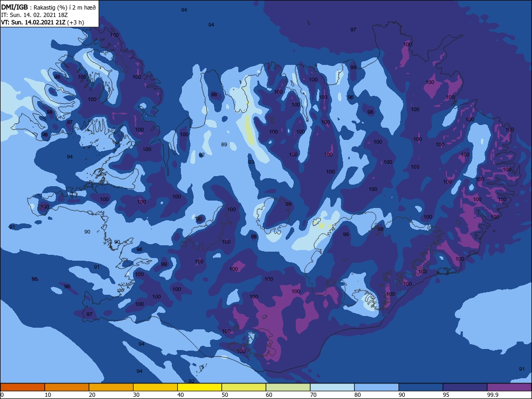Image resolution: width=532 pixels, height=399 pixels.
Task: Click the "89" humidity value on the map
Action: (x=224, y=145)
